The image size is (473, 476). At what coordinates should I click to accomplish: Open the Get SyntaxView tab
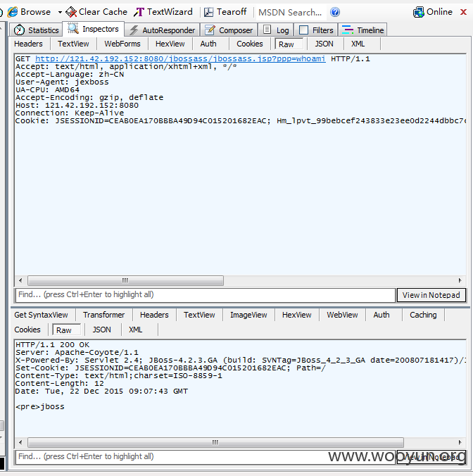41,315
